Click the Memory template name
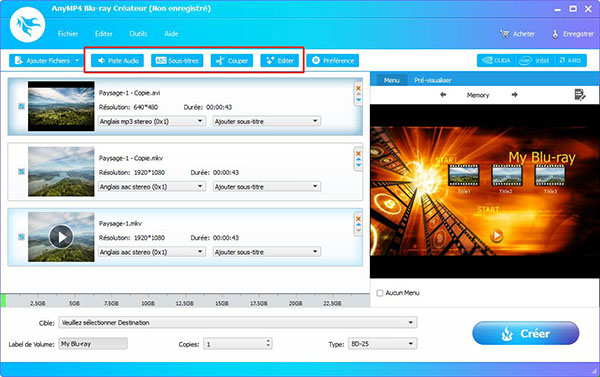The image size is (600, 377). point(478,95)
